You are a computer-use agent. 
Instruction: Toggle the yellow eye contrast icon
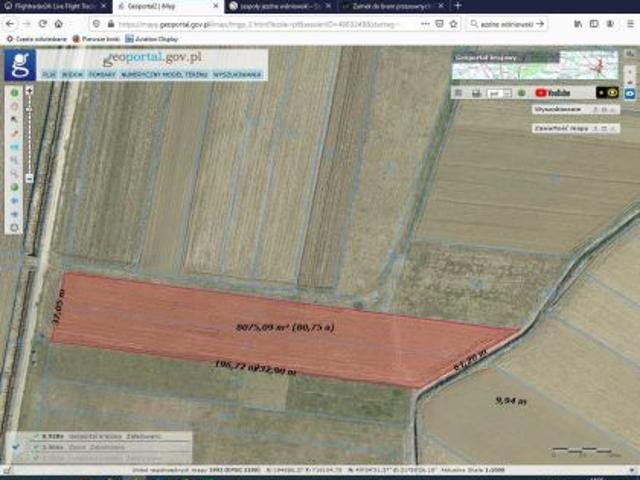click(613, 93)
